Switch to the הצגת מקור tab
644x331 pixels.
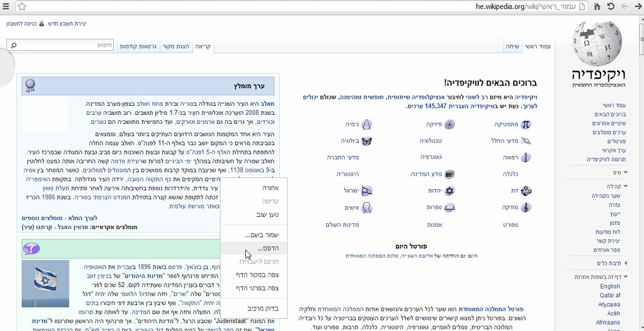click(176, 47)
